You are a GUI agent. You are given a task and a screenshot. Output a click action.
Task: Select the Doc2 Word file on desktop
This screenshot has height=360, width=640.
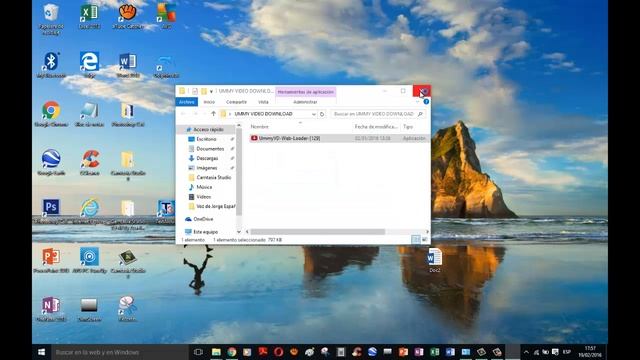[434, 260]
